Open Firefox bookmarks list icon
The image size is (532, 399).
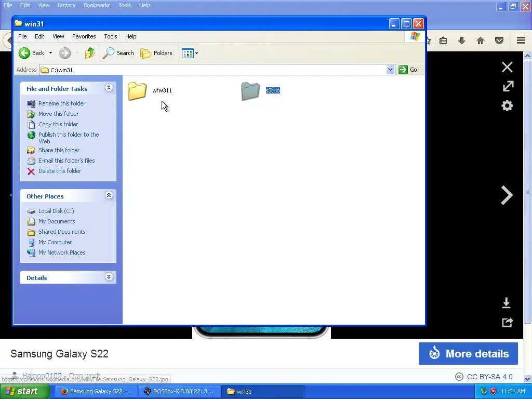pos(443,41)
